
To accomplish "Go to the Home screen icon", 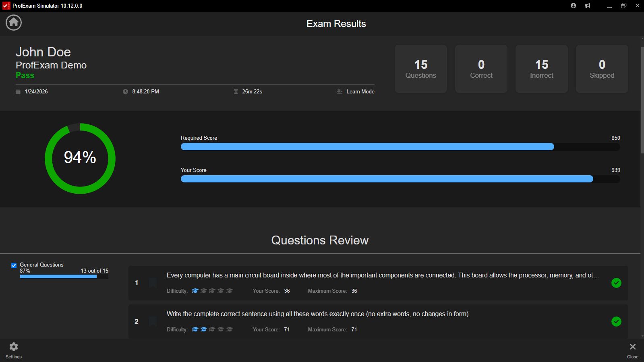I will point(14,23).
